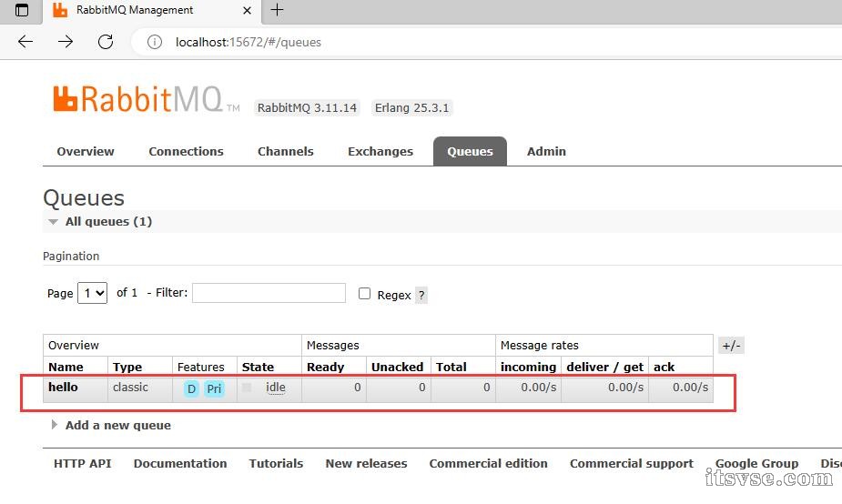Image resolution: width=842 pixels, height=504 pixels.
Task: Click the Pri priority feature badge
Action: [214, 388]
